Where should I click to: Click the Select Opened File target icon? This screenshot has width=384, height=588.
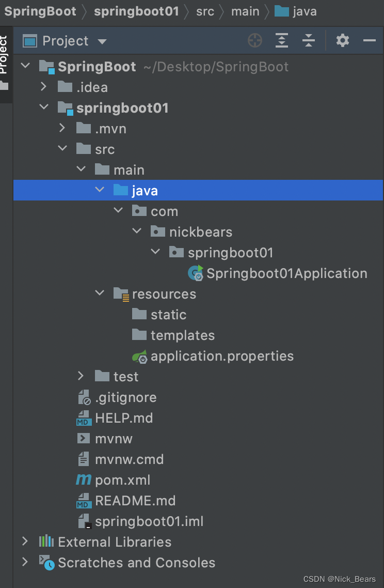pos(255,41)
